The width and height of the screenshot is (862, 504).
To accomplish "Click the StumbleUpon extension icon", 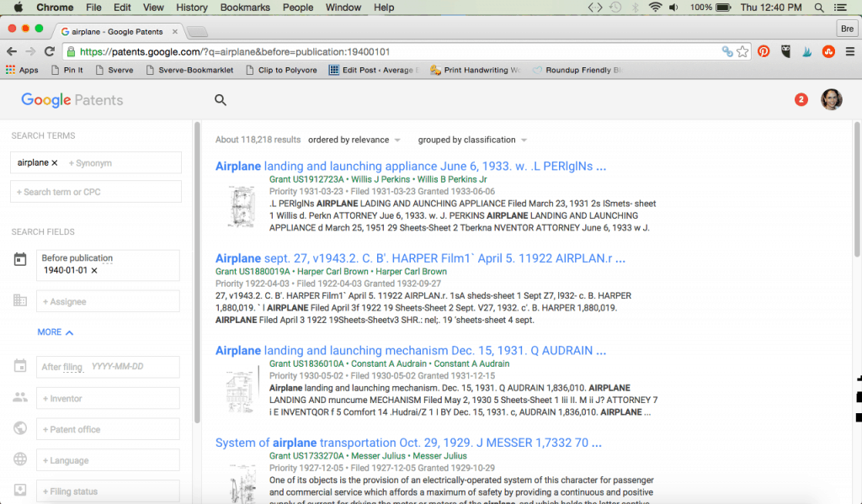I will 828,51.
